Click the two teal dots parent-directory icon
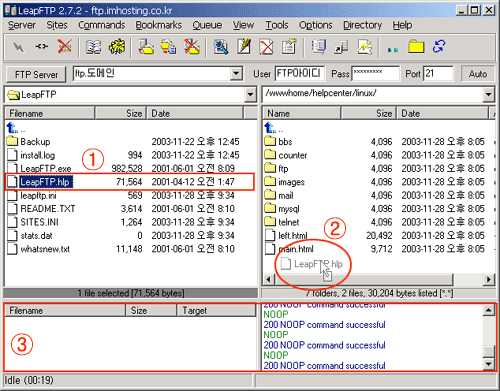500x391 pixels. point(393,50)
